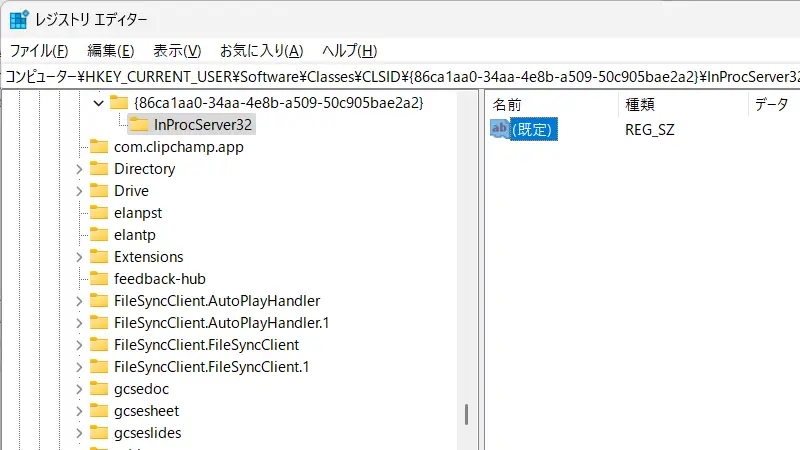Click the com.clipchamp.app folder icon
This screenshot has width=800, height=450.
click(x=99, y=147)
